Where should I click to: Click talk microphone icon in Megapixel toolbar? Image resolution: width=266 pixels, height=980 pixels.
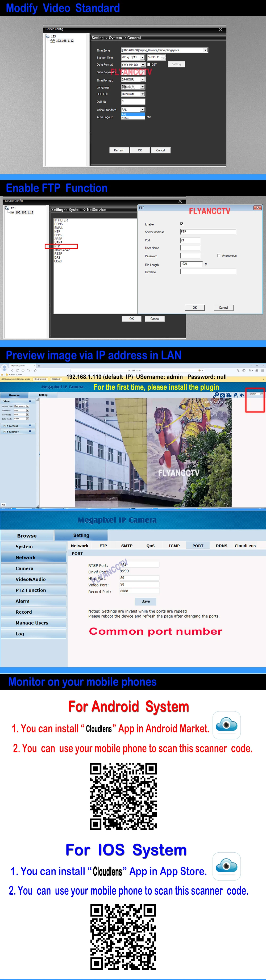236,395
